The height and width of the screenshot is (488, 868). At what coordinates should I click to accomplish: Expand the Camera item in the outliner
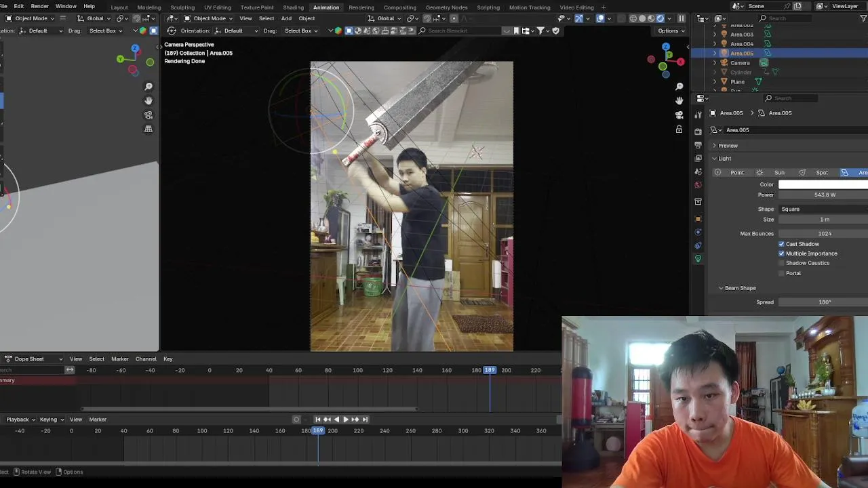(715, 63)
